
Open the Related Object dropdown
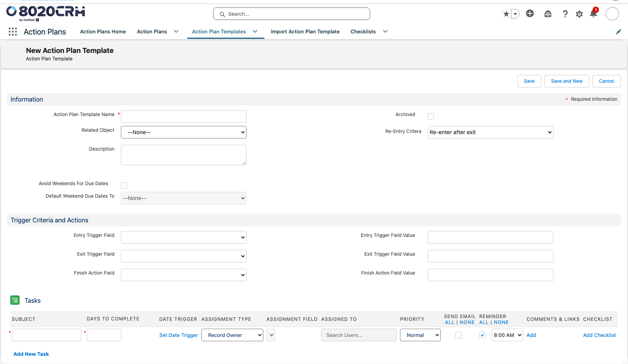click(x=184, y=132)
